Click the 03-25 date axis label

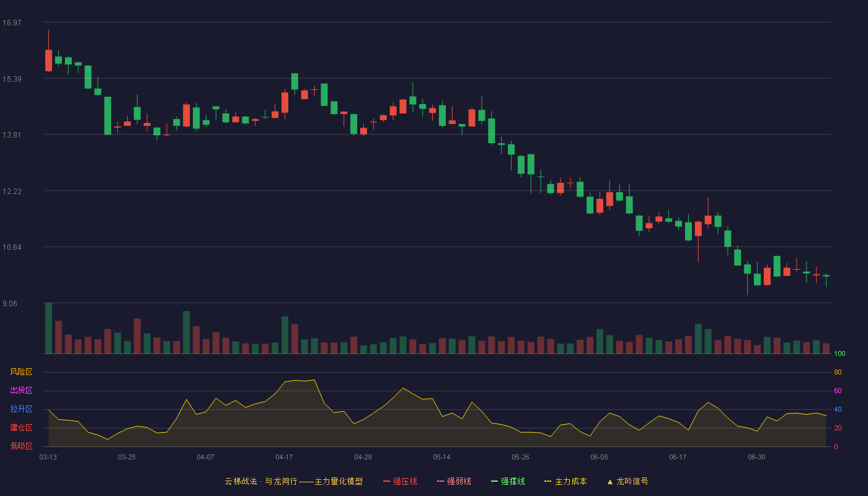coord(126,457)
